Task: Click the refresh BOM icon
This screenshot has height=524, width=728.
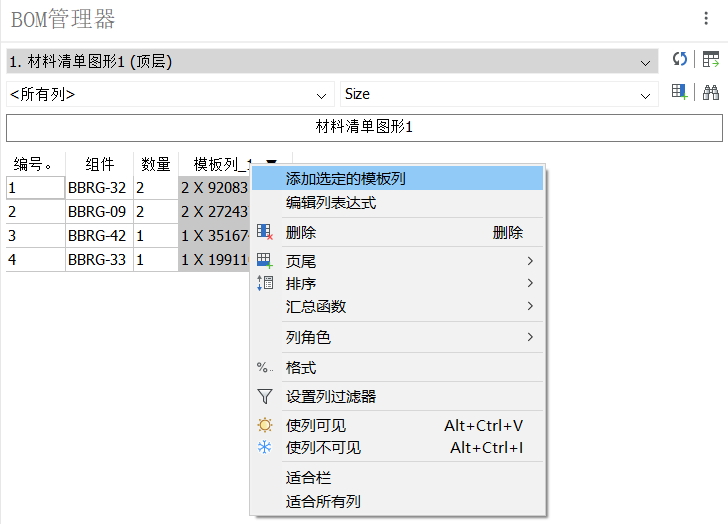Action: pyautogui.click(x=680, y=60)
